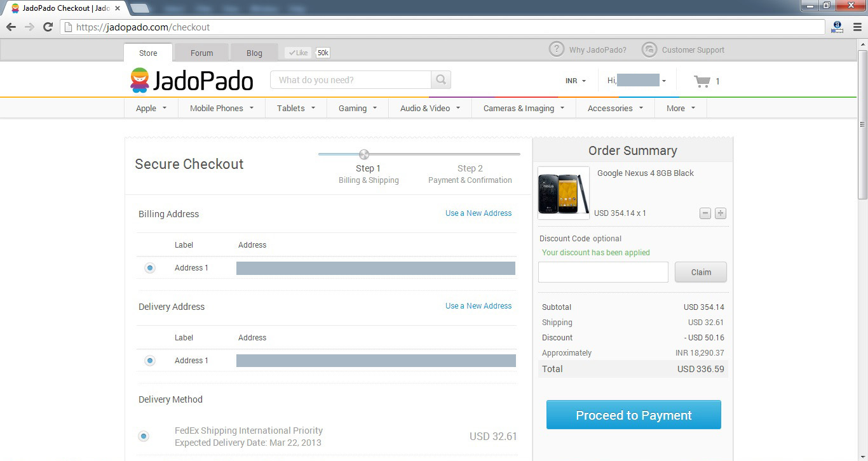The height and width of the screenshot is (461, 868).
Task: Open a new browser tab
Action: (140, 8)
